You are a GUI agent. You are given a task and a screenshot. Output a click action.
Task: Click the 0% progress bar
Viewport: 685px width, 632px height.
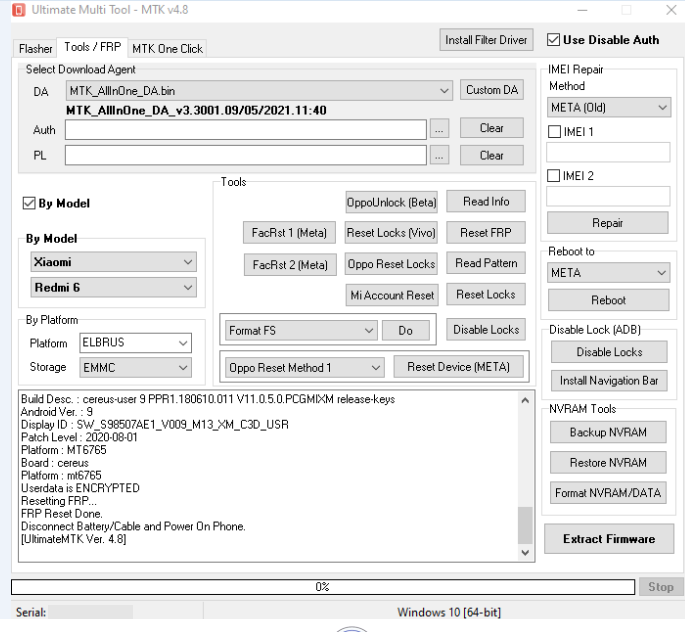point(323,587)
